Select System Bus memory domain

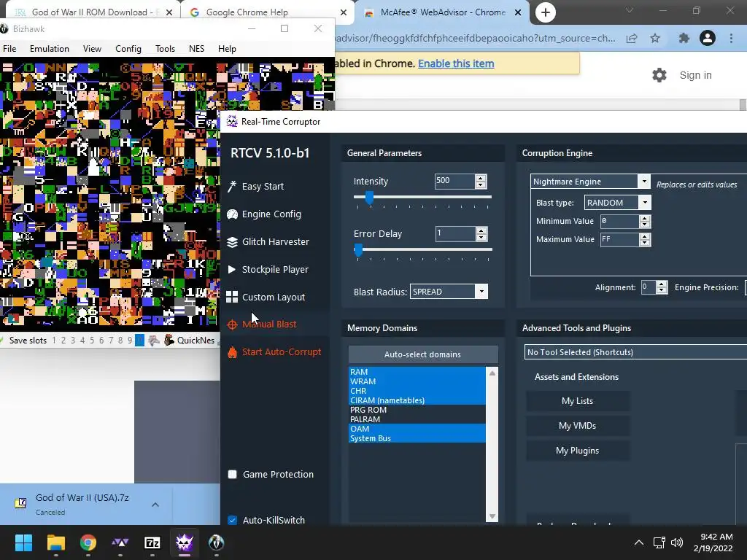tap(417, 438)
